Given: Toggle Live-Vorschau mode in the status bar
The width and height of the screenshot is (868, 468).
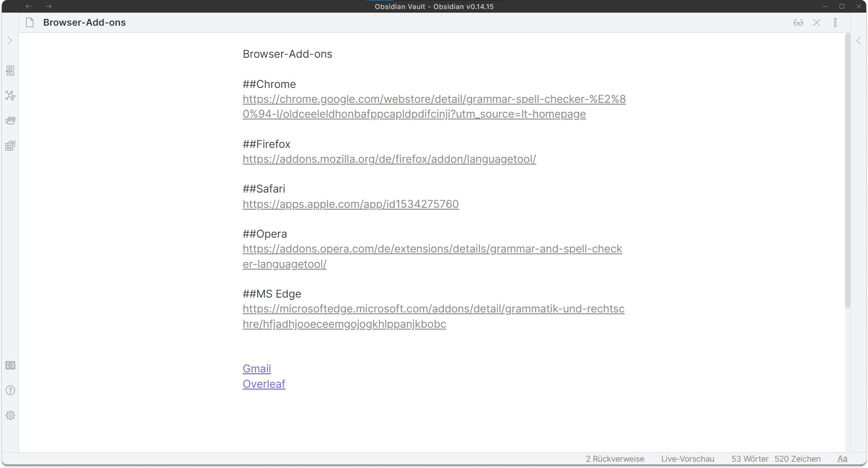Looking at the screenshot, I should [x=688, y=459].
